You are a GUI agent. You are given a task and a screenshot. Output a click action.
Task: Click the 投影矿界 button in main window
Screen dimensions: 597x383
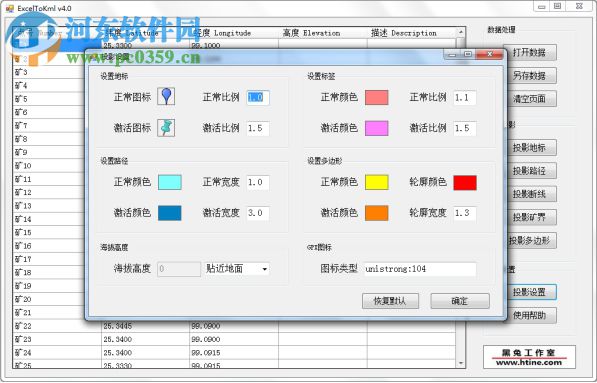click(x=530, y=217)
